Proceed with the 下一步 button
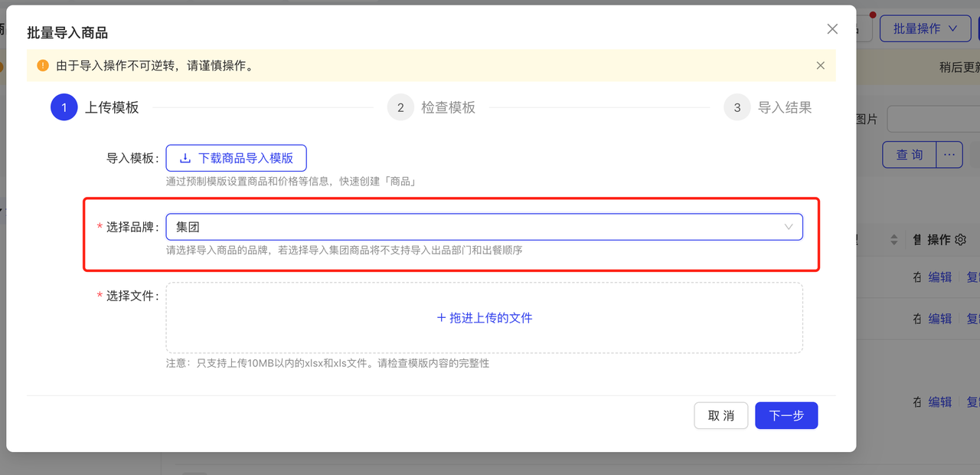Viewport: 980px width, 475px height. 786,415
